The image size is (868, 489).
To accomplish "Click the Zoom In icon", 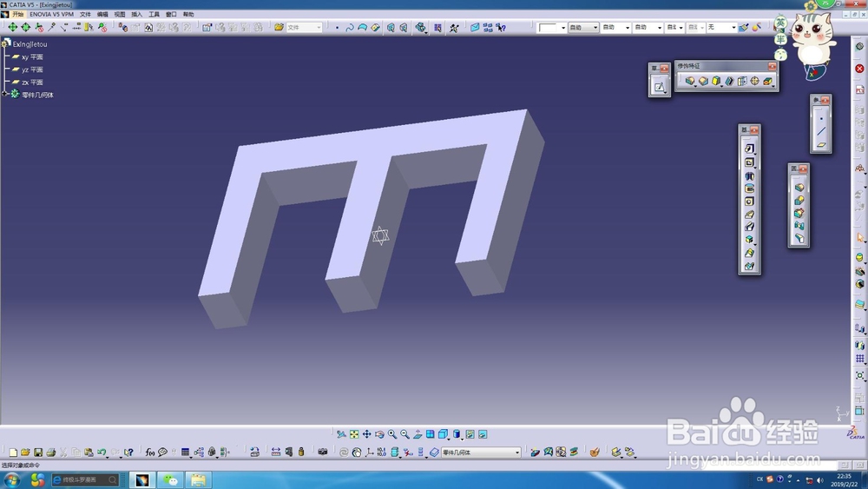I will (392, 434).
